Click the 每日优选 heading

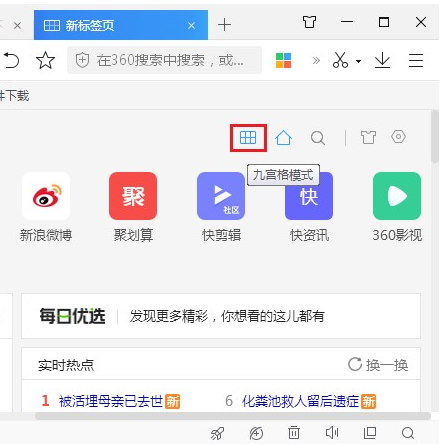72,316
